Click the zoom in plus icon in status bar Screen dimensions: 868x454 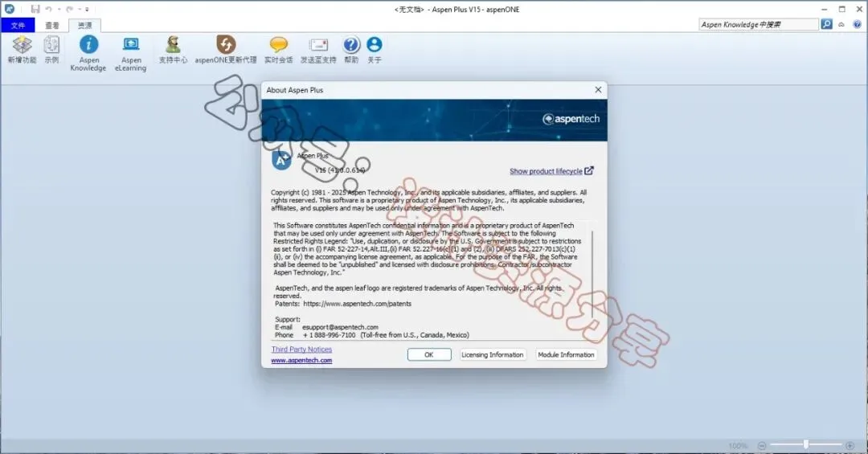(850, 445)
